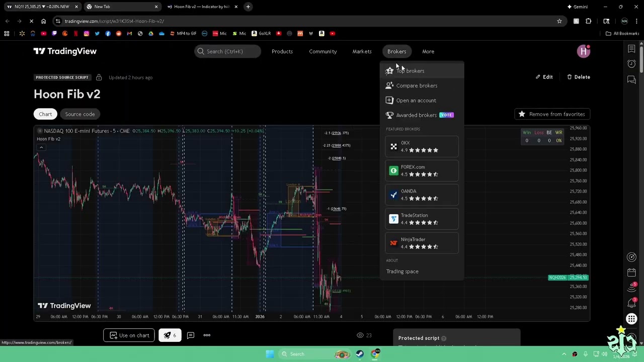Switch to the NQ1! browser tab
644x362 pixels.
[x=41, y=7]
